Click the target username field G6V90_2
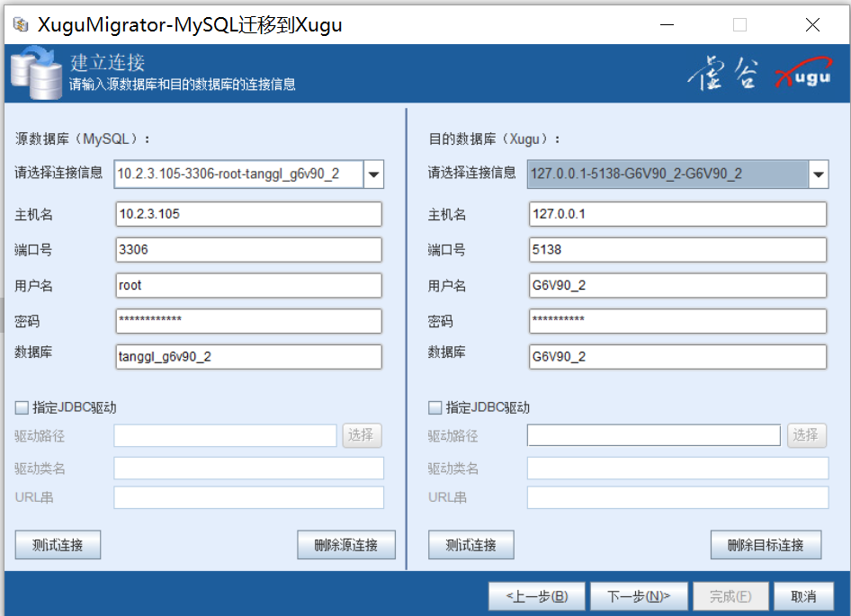The width and height of the screenshot is (851, 616). click(677, 286)
